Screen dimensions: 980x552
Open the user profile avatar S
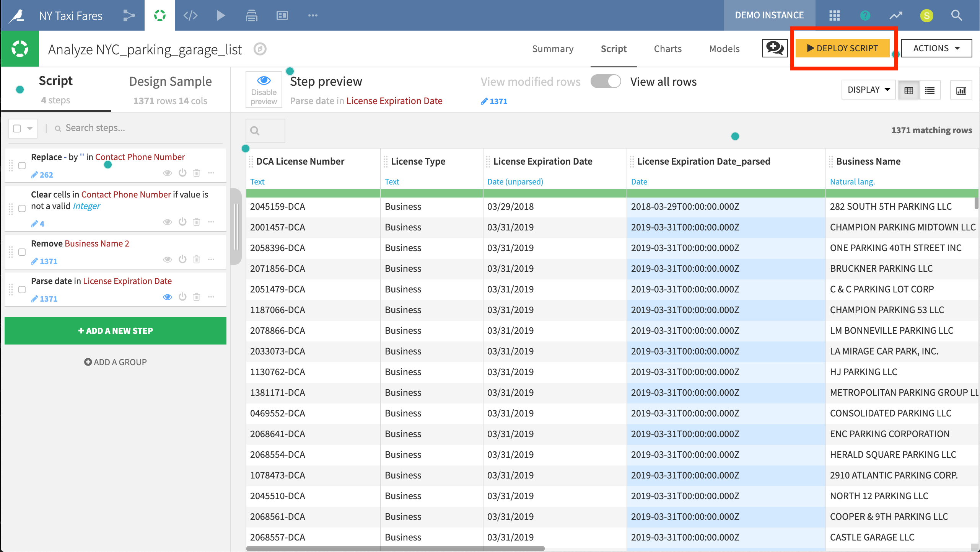(926, 15)
